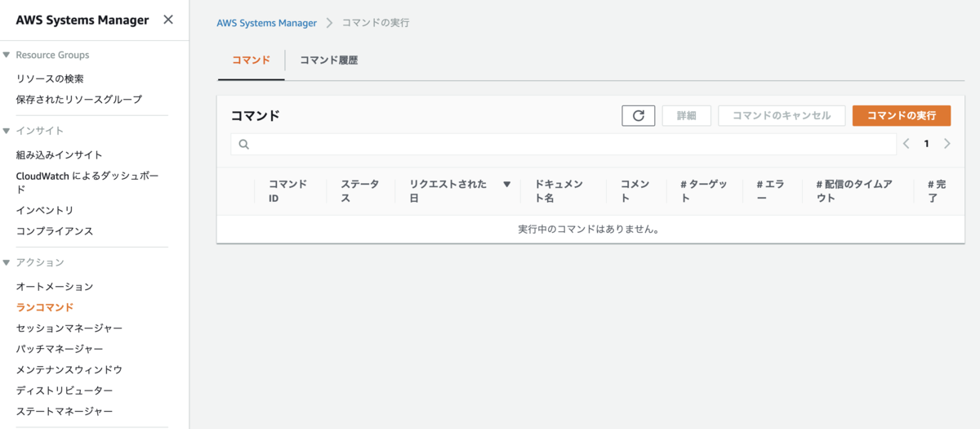Open 保存されたリソースグループ
The image size is (980, 429).
tap(79, 100)
